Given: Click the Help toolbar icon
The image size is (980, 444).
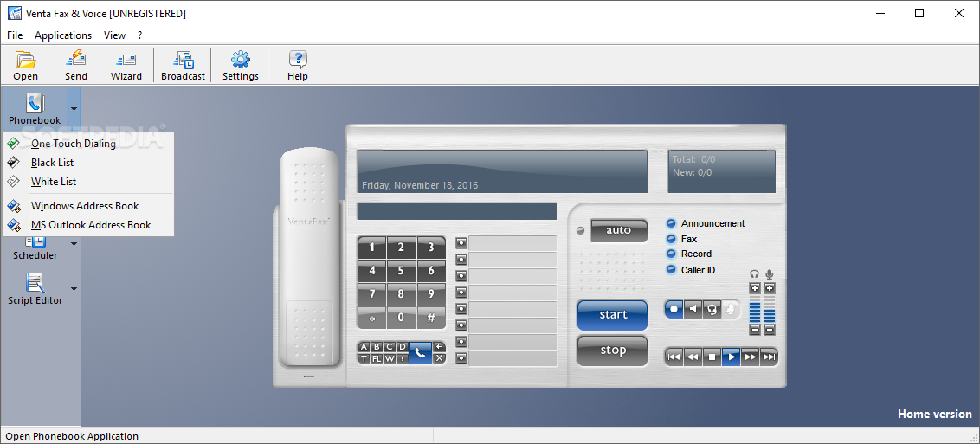Looking at the screenshot, I should click(298, 66).
